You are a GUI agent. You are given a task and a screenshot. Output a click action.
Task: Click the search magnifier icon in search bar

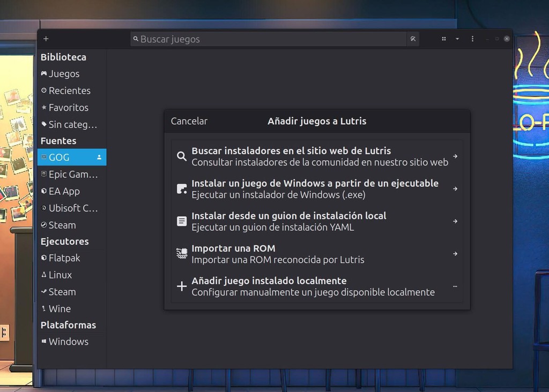click(136, 39)
